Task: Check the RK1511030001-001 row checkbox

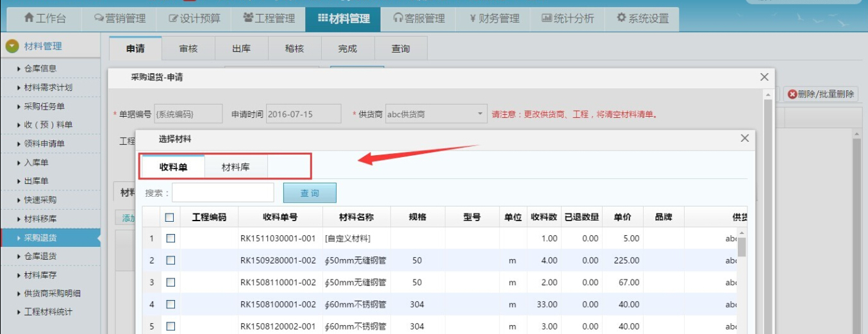Action: point(171,238)
